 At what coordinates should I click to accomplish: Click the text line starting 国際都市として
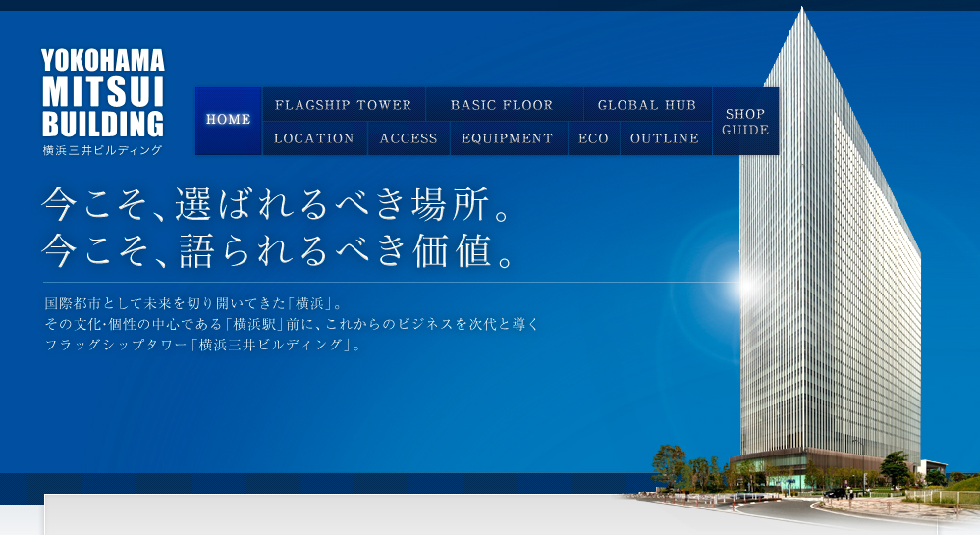194,303
